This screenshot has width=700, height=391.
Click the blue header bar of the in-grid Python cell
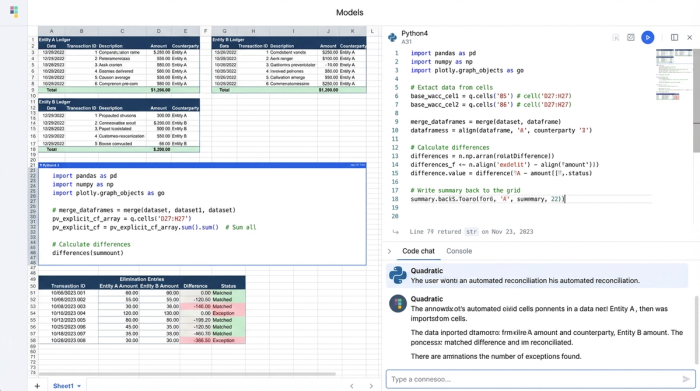tap(202, 165)
